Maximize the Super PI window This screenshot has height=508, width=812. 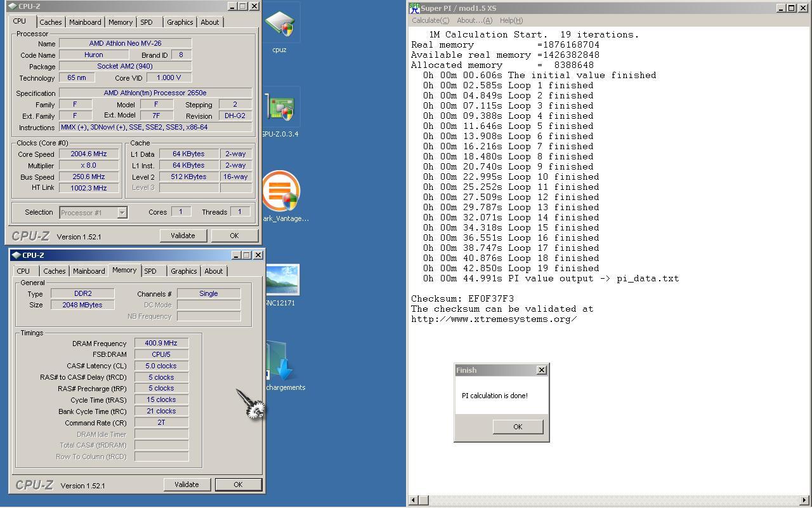coord(791,8)
